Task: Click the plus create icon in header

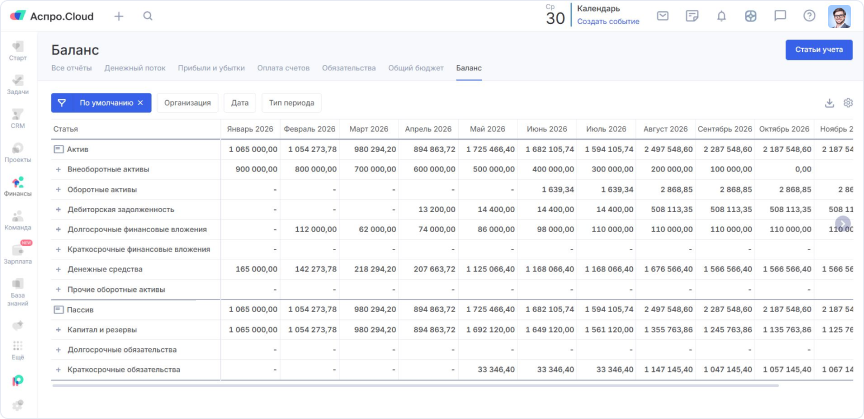Action: click(x=118, y=16)
